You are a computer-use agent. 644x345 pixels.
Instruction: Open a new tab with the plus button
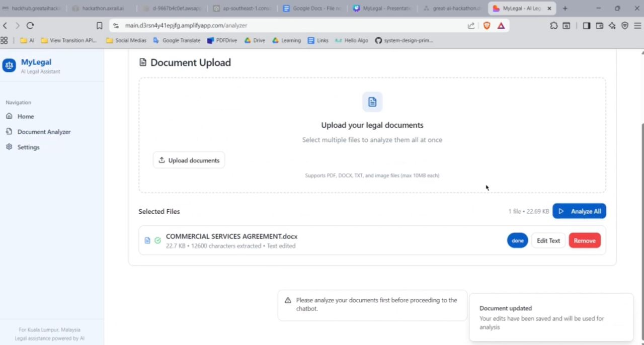coord(565,8)
